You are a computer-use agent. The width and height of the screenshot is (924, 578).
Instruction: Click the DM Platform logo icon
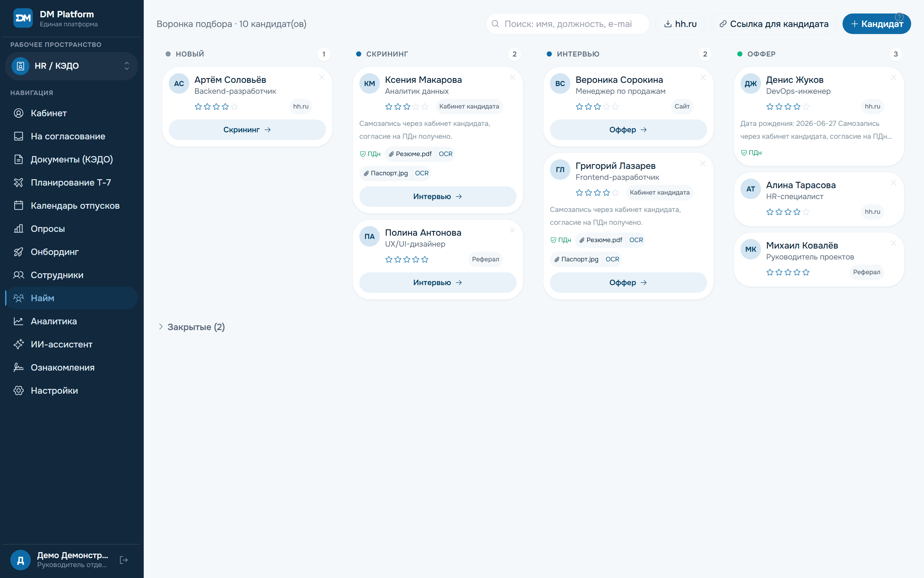pyautogui.click(x=23, y=18)
